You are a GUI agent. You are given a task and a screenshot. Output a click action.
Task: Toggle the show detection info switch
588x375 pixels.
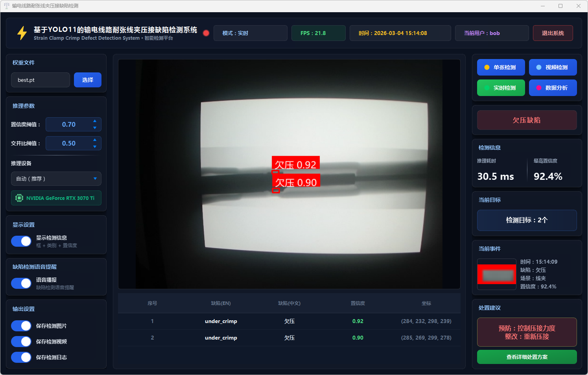point(21,241)
